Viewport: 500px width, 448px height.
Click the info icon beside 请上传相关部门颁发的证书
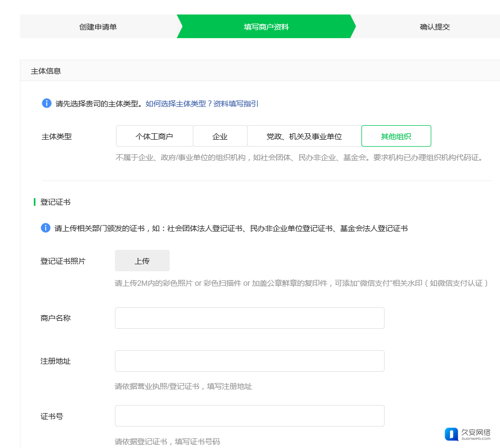click(46, 228)
